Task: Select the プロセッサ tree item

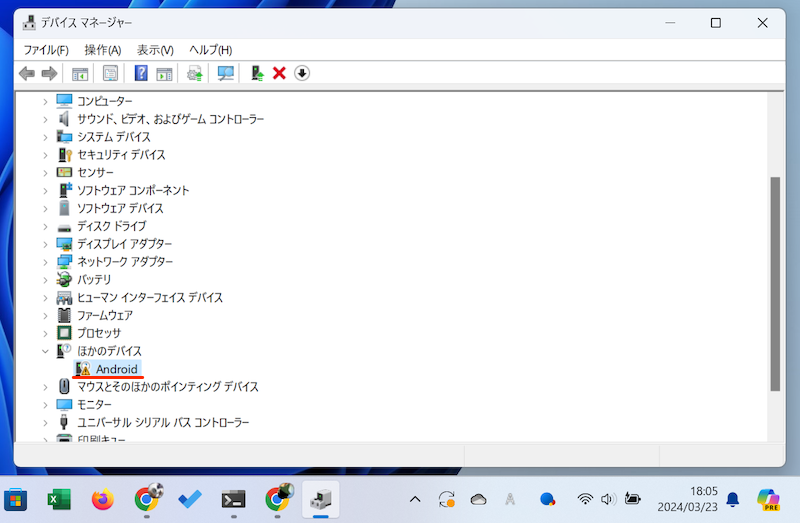Action: click(99, 333)
